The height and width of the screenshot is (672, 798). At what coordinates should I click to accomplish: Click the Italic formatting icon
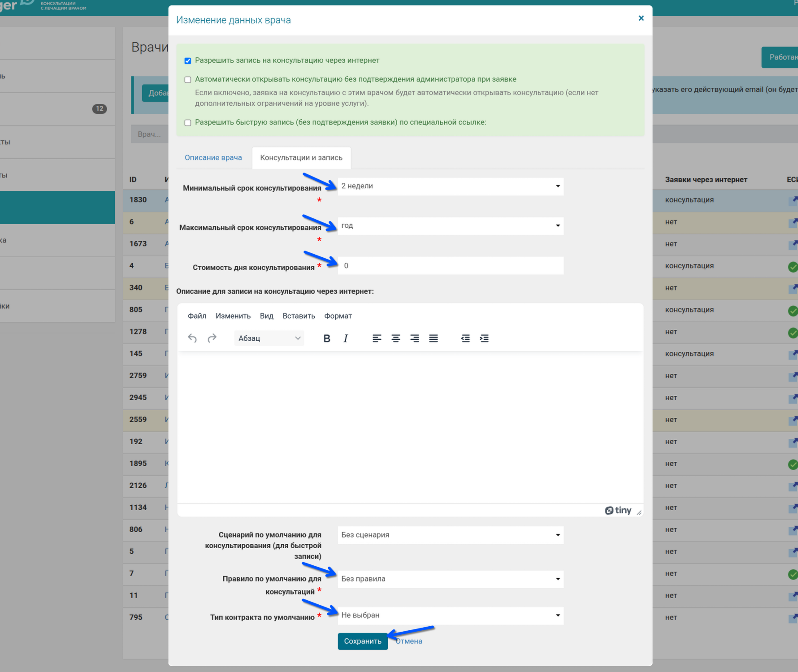[x=345, y=338]
